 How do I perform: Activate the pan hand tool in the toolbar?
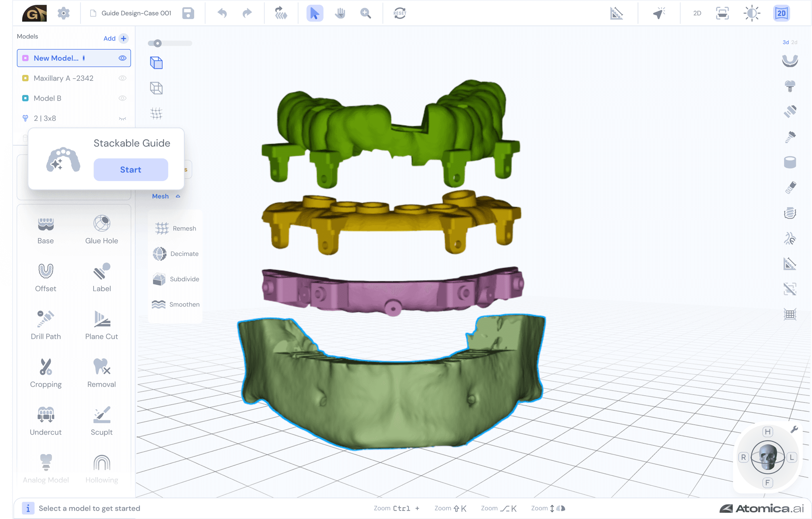339,13
